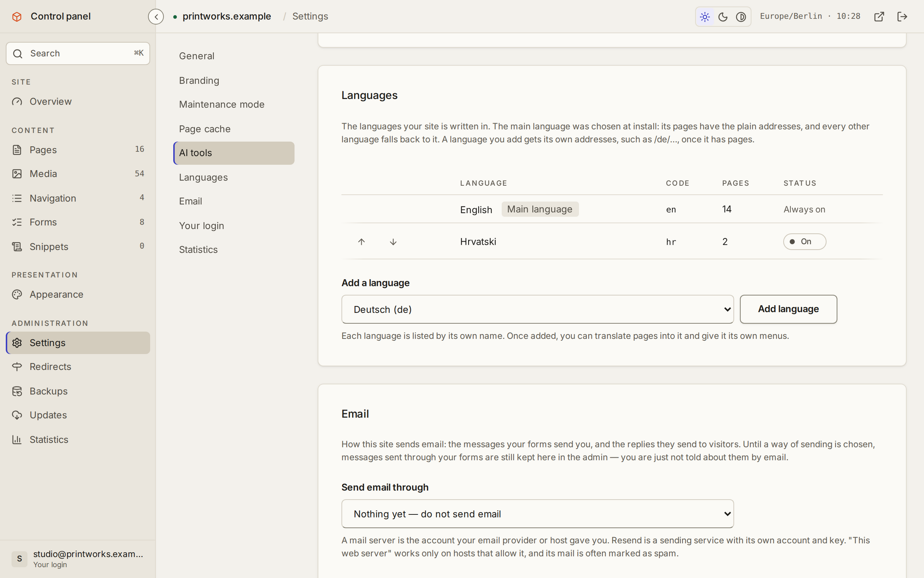
Task: Open Media in the sidebar
Action: (78, 174)
